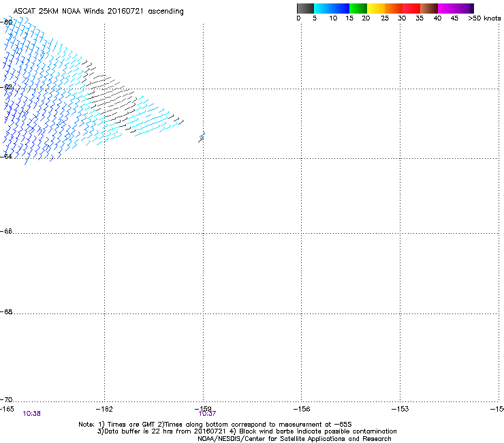
Task: Click the purple 10:37 time stamp
Action: point(207,414)
